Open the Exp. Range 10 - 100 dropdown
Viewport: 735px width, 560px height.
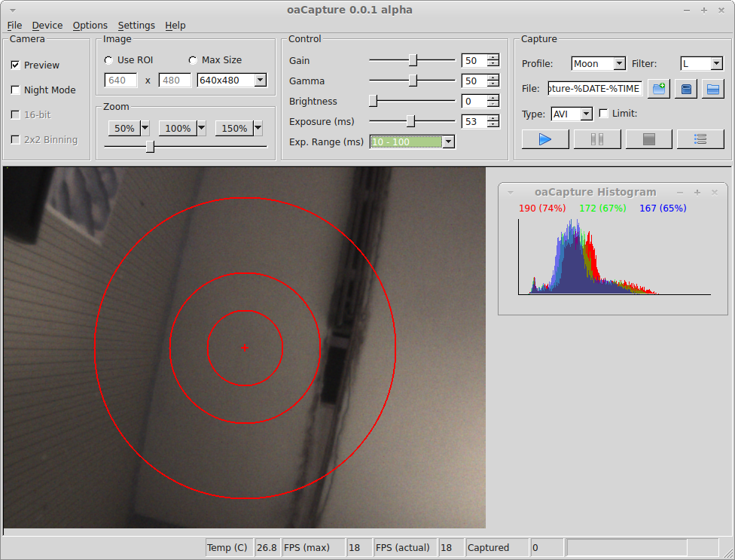click(x=449, y=142)
